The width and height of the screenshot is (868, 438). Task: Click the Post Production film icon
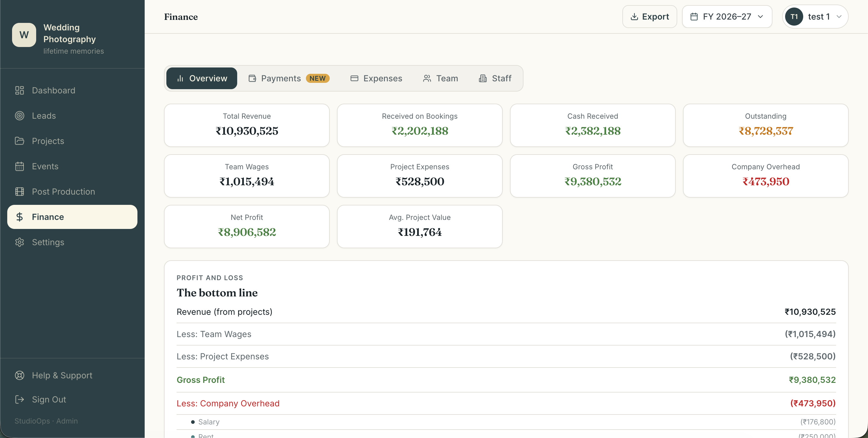[x=20, y=192]
